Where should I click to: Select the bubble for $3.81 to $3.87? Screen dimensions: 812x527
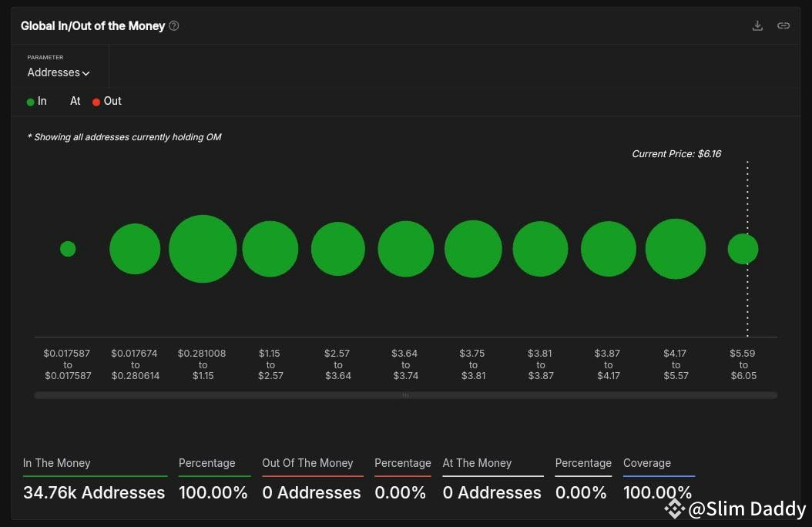click(541, 249)
